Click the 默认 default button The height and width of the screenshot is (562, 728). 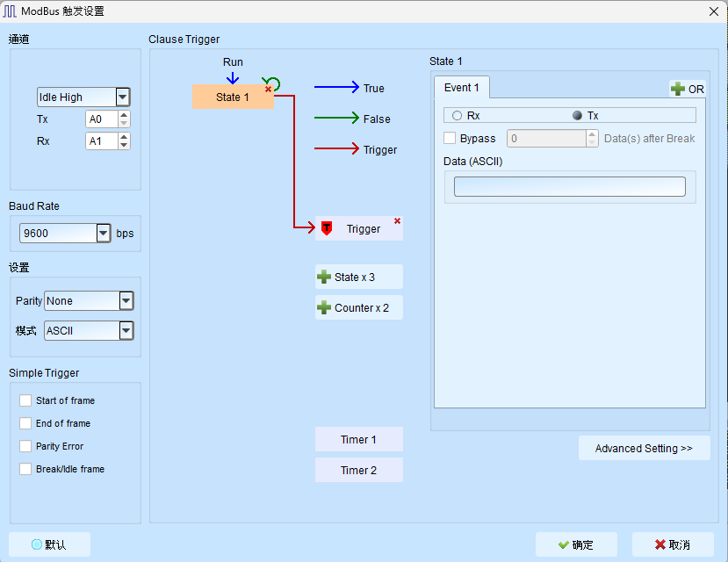[49, 544]
